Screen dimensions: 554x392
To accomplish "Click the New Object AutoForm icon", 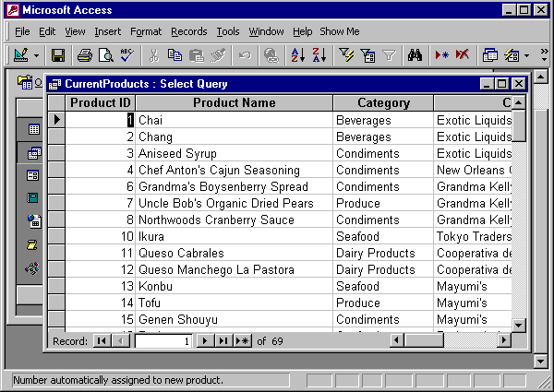I will pos(512,55).
